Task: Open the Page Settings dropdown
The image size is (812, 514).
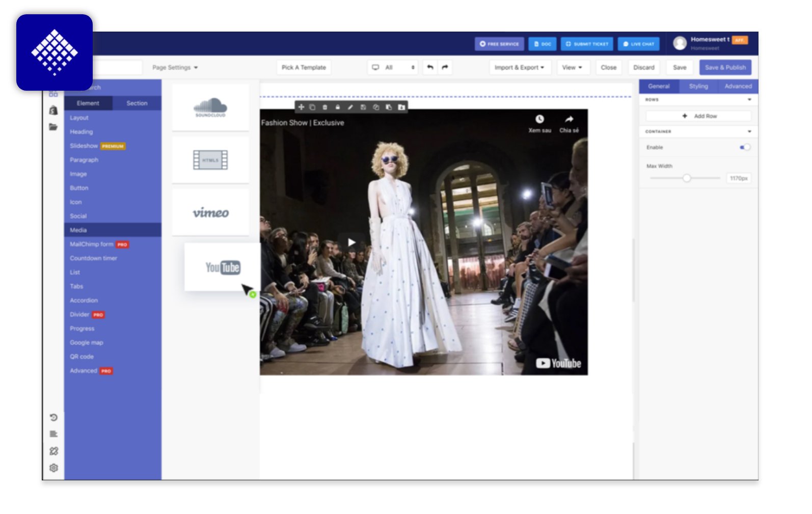Action: [175, 67]
